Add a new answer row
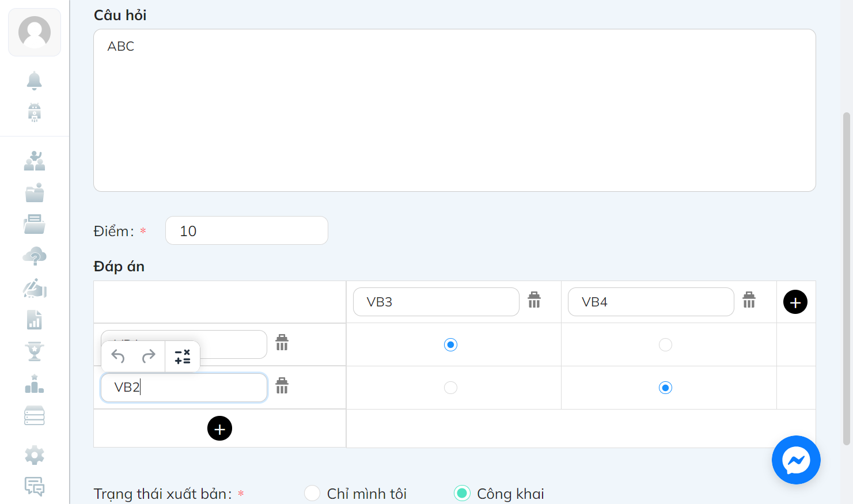This screenshot has height=504, width=853. coord(219,429)
